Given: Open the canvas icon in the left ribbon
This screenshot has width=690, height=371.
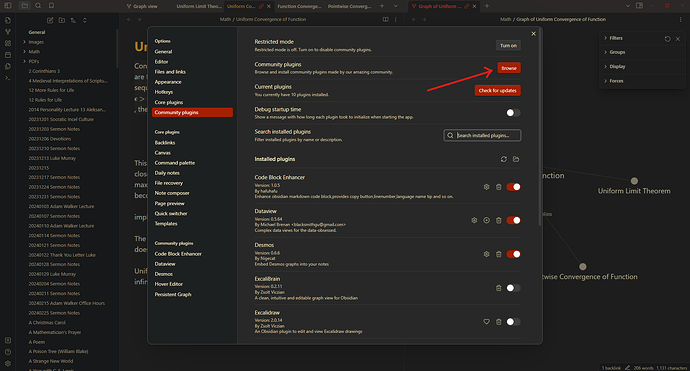Looking at the screenshot, I should [8, 43].
